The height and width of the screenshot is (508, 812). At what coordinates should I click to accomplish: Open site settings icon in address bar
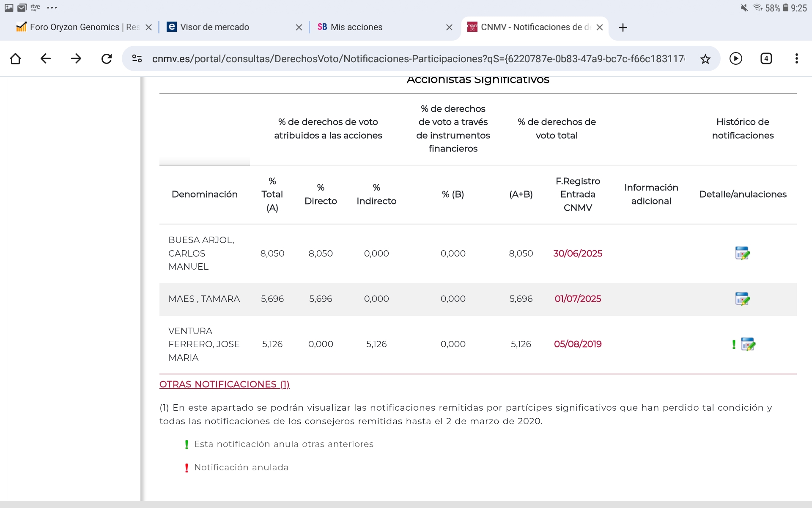coord(137,58)
